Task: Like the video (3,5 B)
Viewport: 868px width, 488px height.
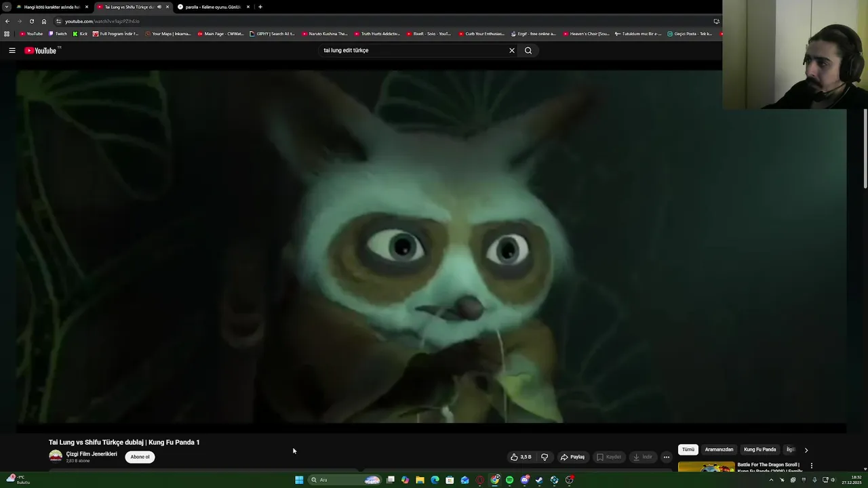Action: (x=521, y=457)
